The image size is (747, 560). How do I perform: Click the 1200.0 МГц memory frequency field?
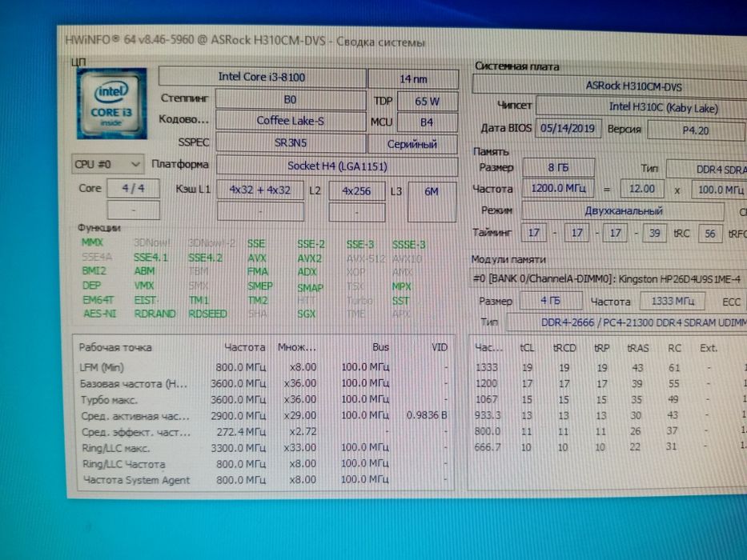pyautogui.click(x=558, y=188)
